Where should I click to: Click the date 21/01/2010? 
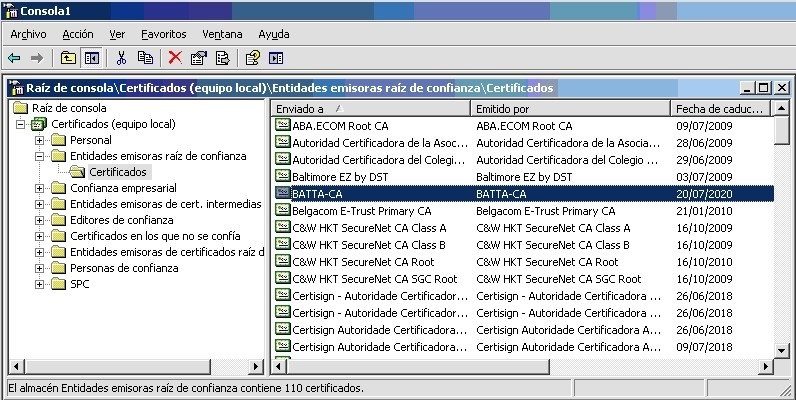click(704, 211)
